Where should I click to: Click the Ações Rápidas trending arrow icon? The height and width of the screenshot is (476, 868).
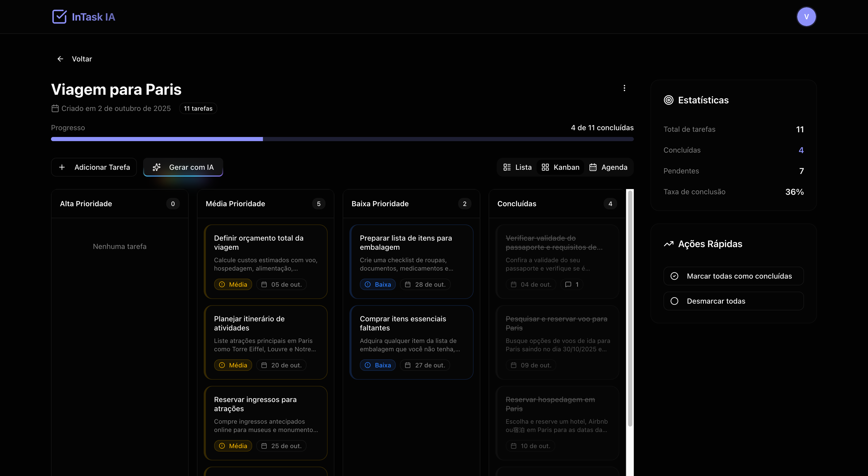[668, 244]
